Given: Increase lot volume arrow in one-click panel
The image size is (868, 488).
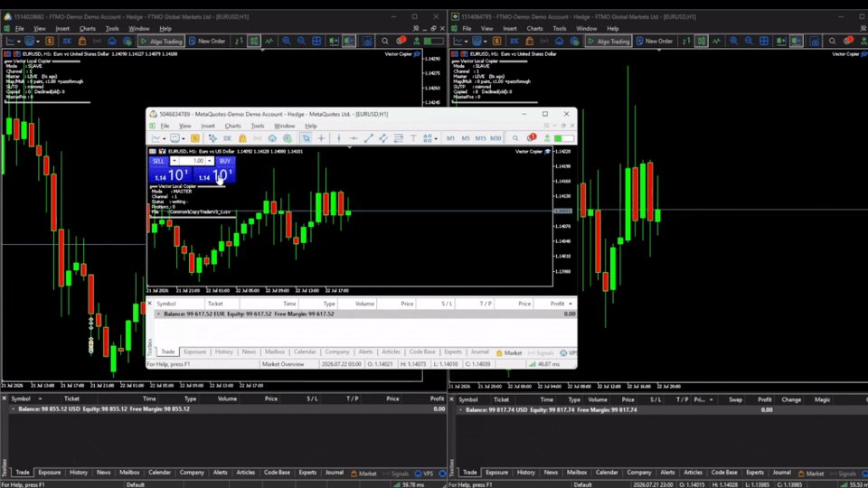Looking at the screenshot, I should tap(209, 161).
